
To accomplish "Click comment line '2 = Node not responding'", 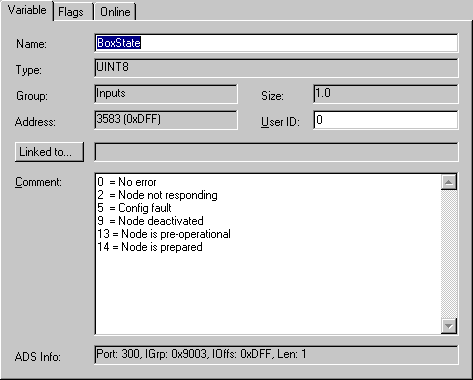I will pos(157,195).
